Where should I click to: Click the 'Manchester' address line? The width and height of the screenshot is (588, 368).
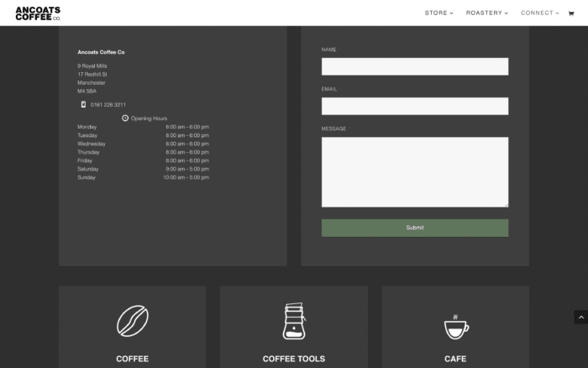(92, 83)
